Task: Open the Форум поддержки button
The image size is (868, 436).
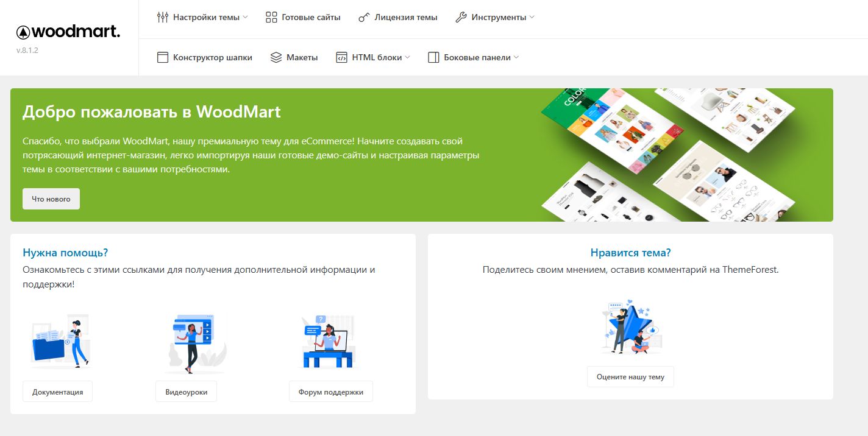Action: point(331,392)
